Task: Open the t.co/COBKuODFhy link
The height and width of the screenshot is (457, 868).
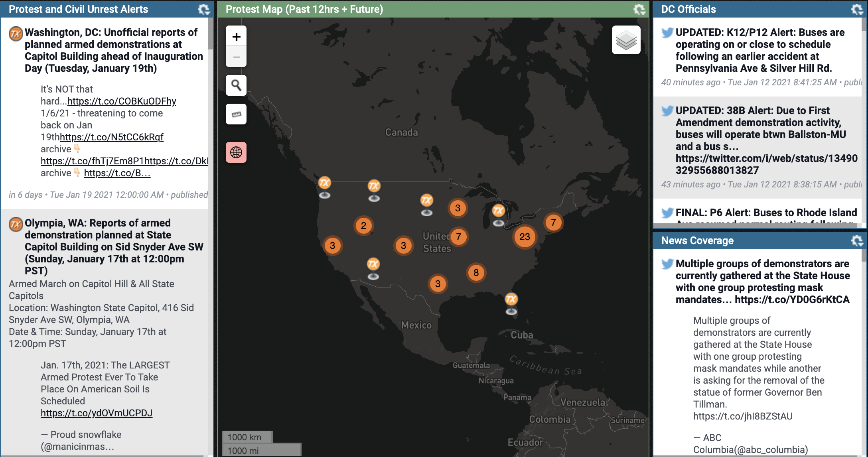Action: (122, 101)
